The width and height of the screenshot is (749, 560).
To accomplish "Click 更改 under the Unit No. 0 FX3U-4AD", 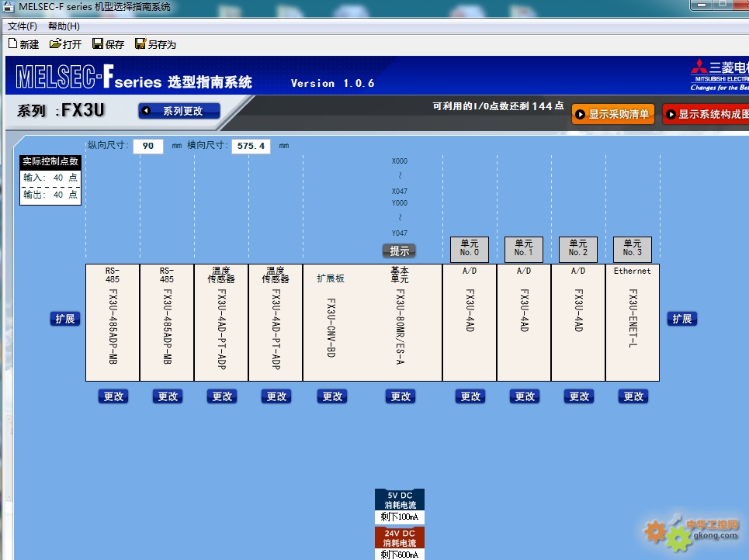I will [470, 396].
